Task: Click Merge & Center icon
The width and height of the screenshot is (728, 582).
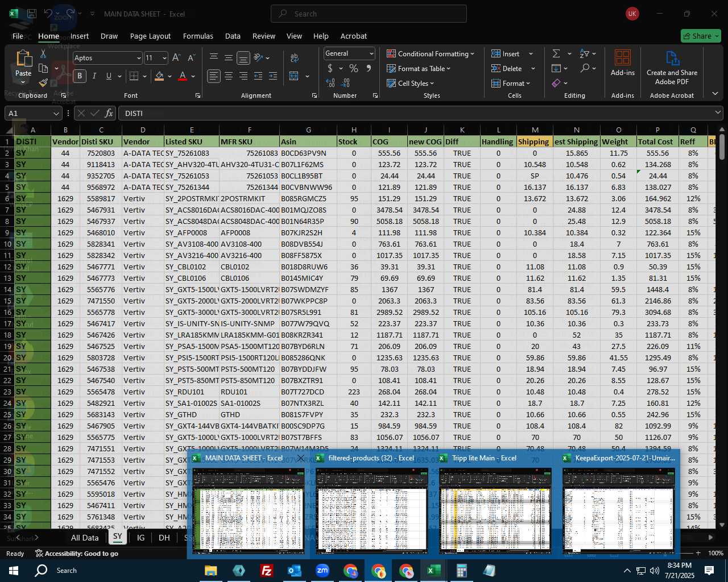Action: [294, 76]
